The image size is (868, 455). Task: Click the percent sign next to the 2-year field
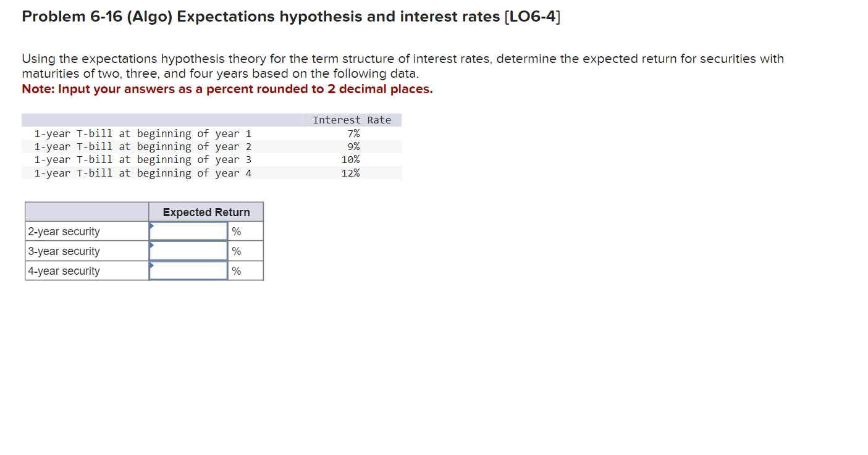coord(235,231)
